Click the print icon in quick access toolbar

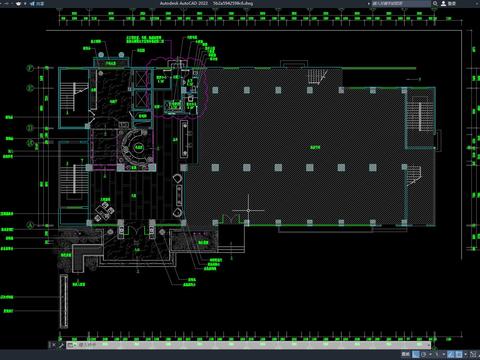pyautogui.click(x=18, y=4)
